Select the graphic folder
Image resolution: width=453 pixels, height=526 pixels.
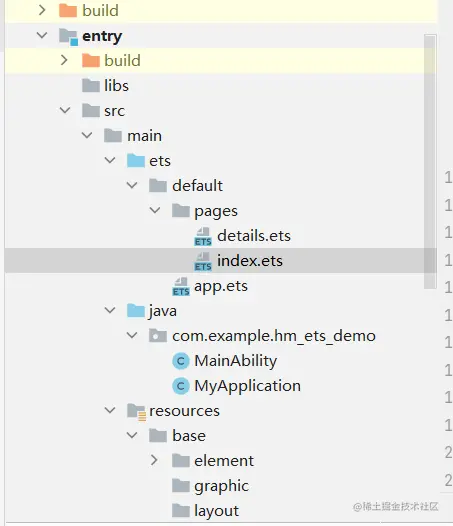(x=210, y=486)
